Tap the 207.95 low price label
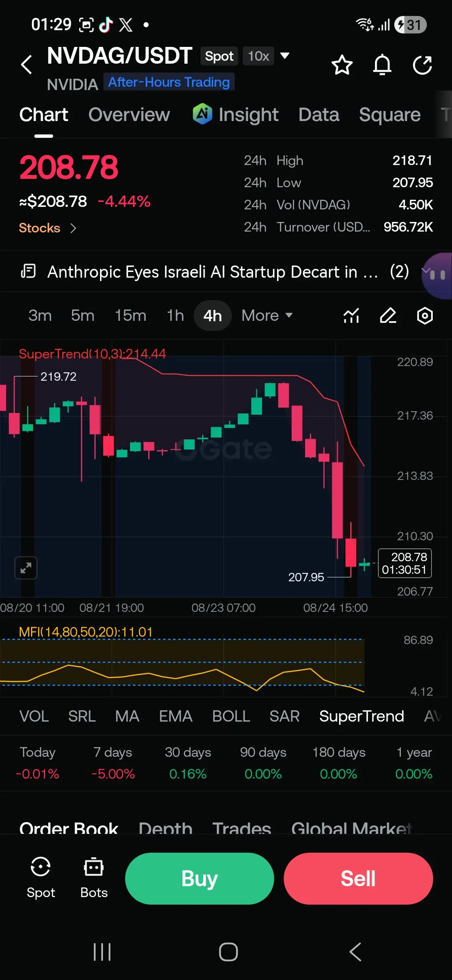Viewport: 452px width, 980px height. (306, 577)
